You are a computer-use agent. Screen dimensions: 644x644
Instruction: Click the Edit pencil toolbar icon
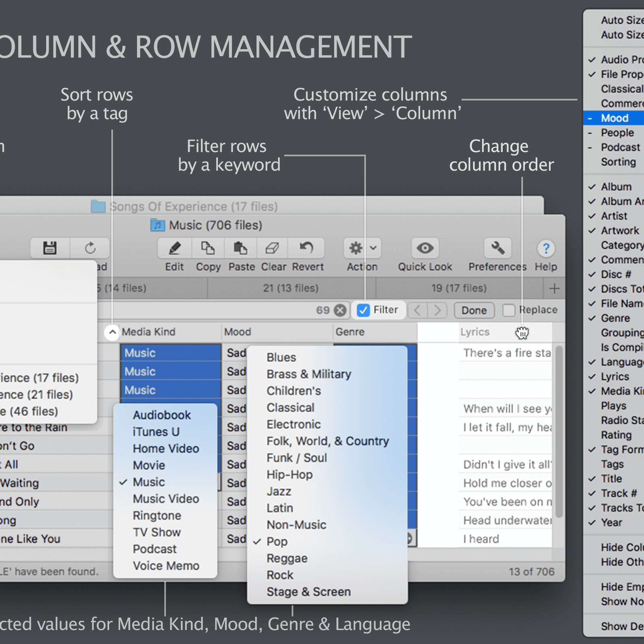point(174,248)
